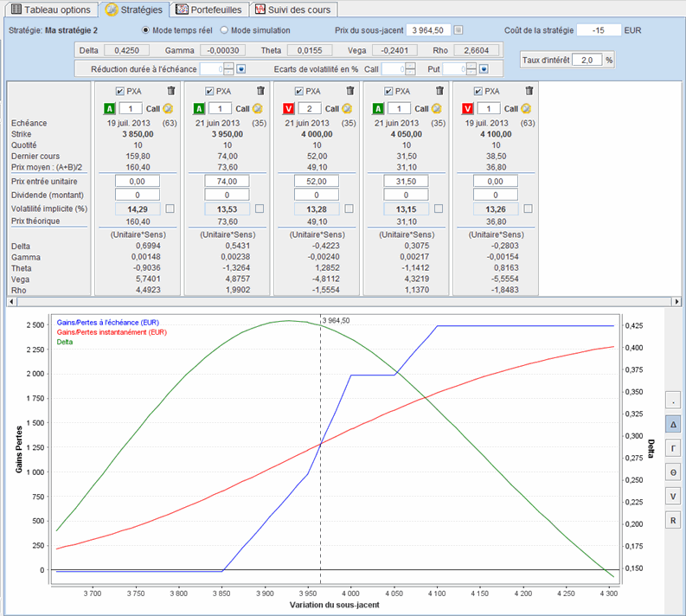Show Delta curve using the Δ chart button
This screenshot has width=686, height=616.
point(672,424)
